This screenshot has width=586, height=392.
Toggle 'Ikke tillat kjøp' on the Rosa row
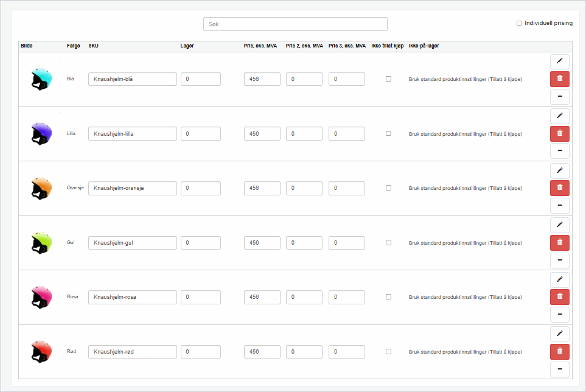pos(388,297)
